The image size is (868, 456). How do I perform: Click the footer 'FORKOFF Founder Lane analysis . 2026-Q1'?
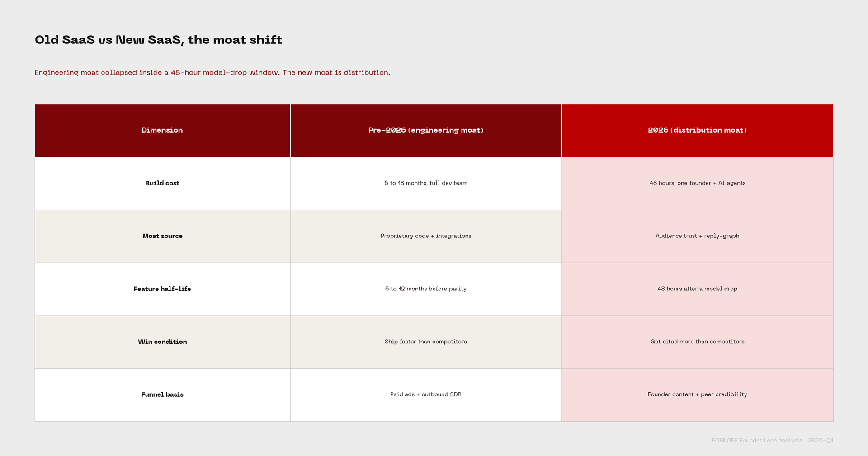(x=772, y=441)
